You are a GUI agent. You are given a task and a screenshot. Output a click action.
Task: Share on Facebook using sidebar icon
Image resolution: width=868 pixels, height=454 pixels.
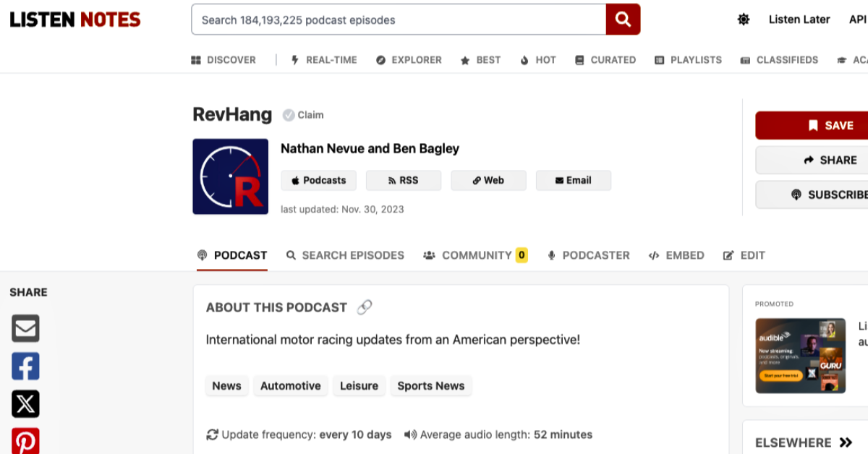[x=25, y=367]
